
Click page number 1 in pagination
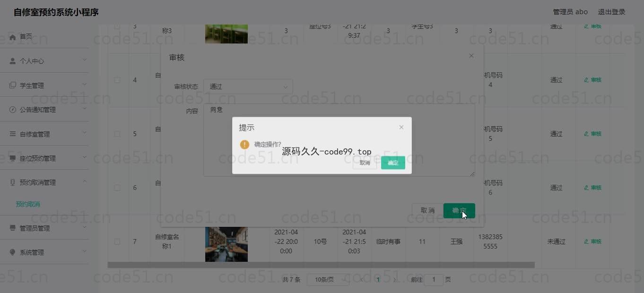[378, 280]
